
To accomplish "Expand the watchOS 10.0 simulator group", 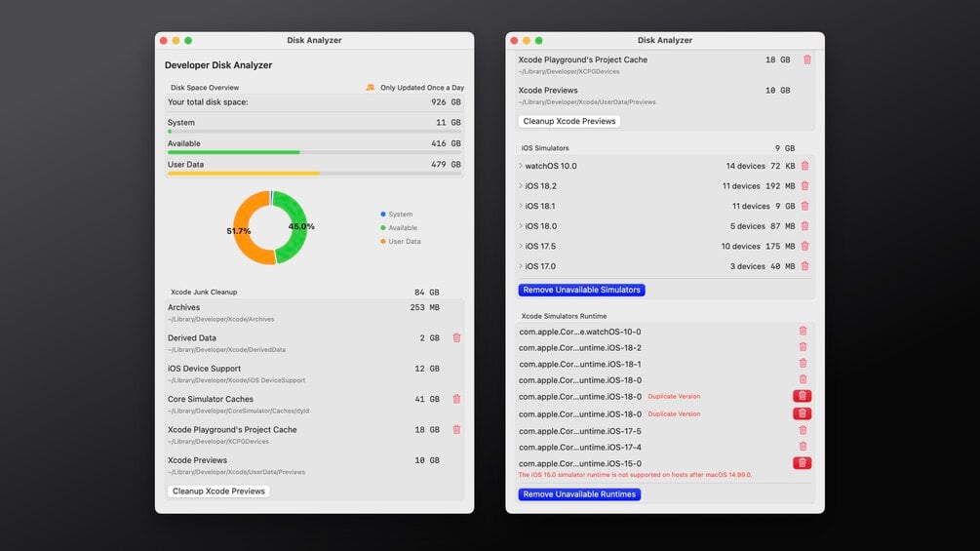I will 521,166.
